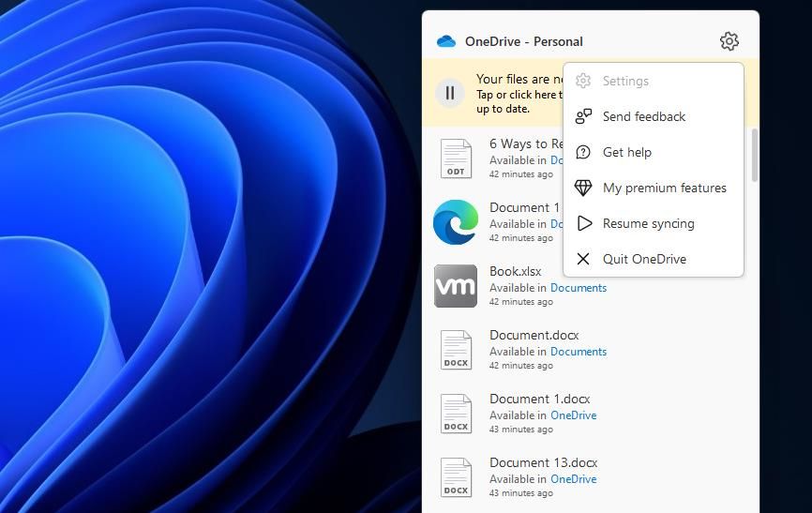Click the pause sync status icon
Viewport: 812px width, 513px height.
450,93
